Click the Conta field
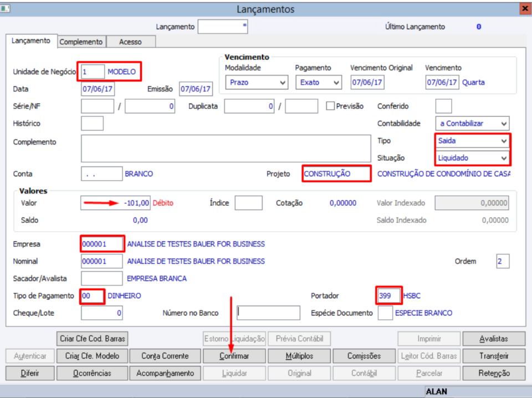Viewport: 532px width, 398px height. click(x=102, y=174)
